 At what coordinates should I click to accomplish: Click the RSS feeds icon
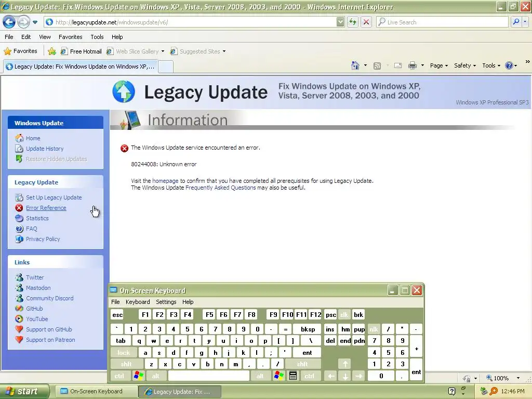point(377,65)
